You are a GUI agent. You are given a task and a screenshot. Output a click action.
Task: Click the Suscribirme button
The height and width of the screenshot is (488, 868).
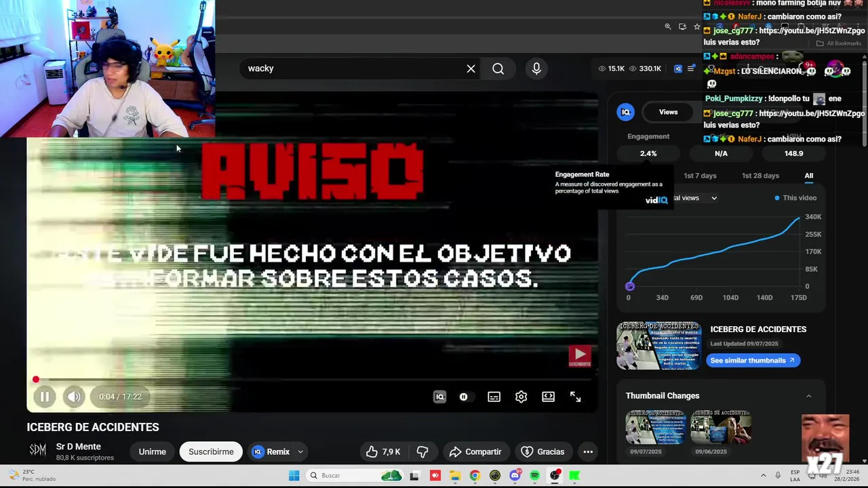tap(211, 452)
